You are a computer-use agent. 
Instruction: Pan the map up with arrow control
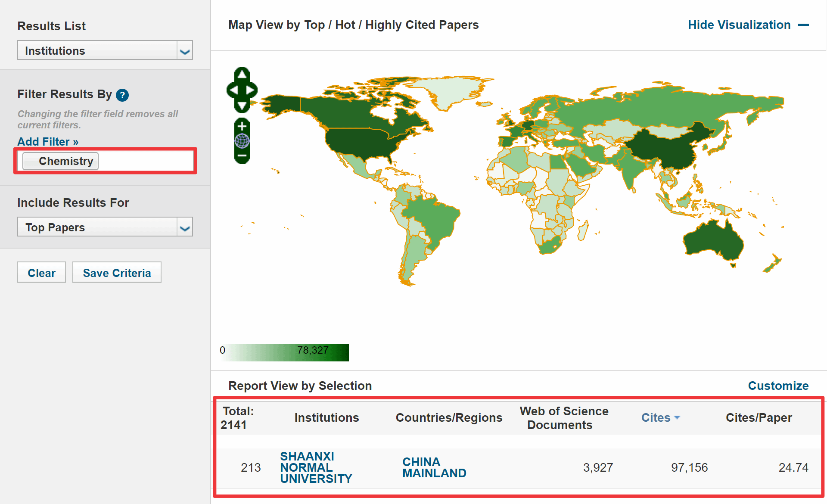(x=242, y=75)
